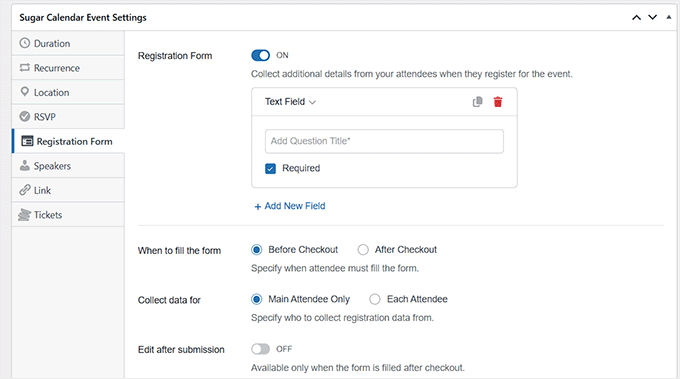Click the Speakers person icon

tap(25, 165)
